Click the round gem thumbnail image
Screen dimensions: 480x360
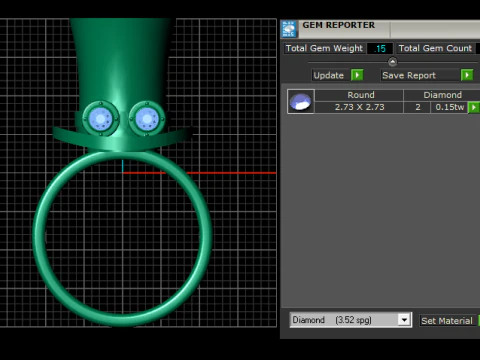[x=301, y=102]
